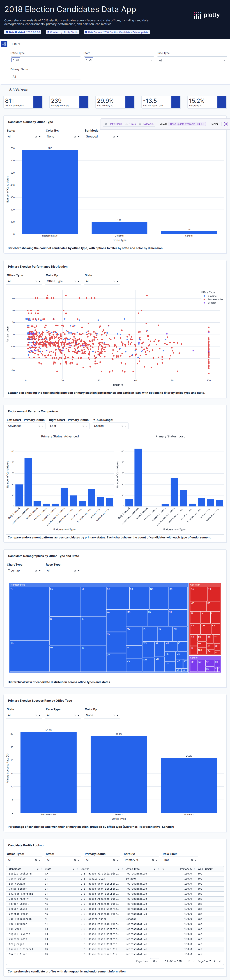This screenshot has height=980, width=230.
Task: Clear the Row Limit 100 value
Action: [x=192, y=860]
